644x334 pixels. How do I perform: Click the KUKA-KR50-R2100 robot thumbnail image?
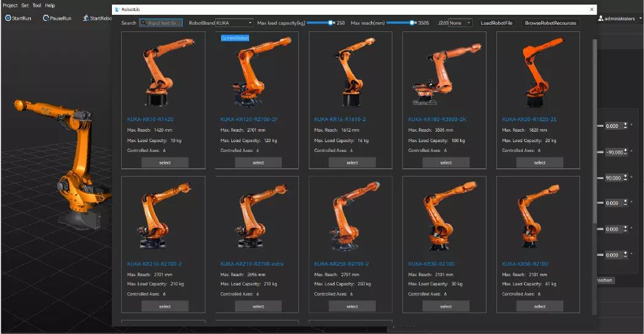(x=539, y=216)
